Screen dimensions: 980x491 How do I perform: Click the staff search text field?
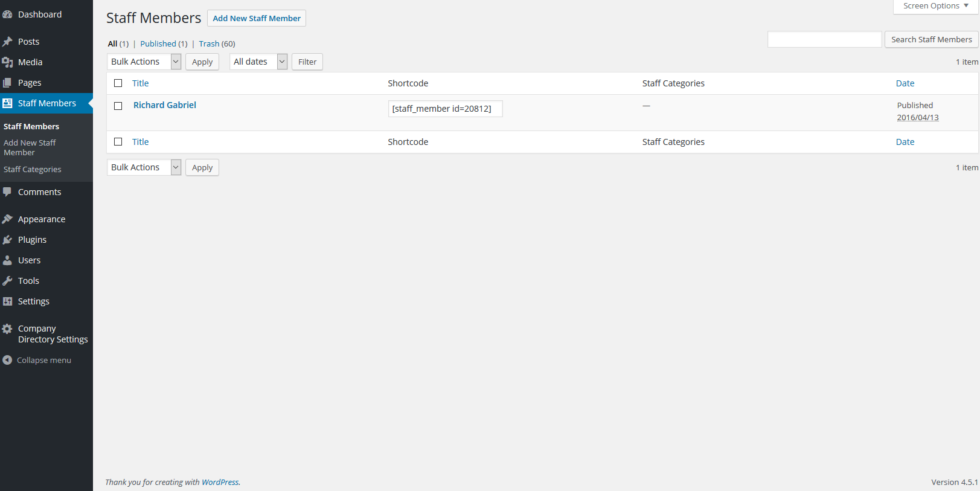point(824,39)
